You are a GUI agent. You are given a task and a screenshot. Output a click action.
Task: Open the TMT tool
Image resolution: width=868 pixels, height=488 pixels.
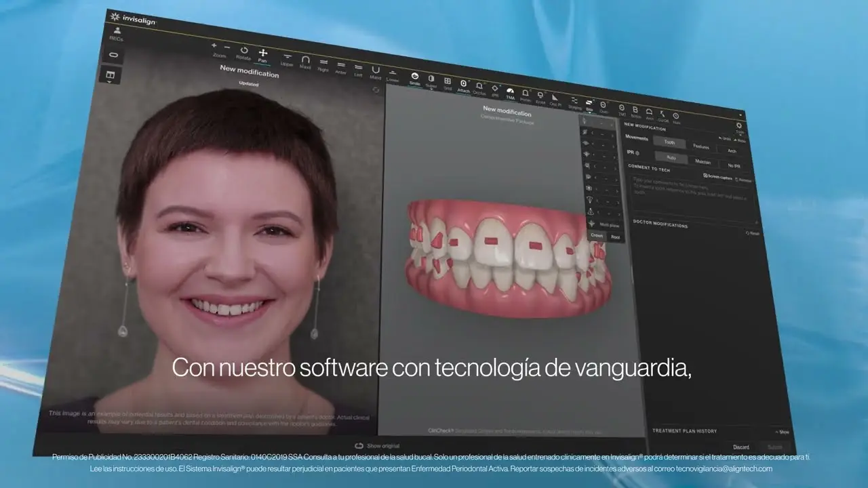coord(622,110)
